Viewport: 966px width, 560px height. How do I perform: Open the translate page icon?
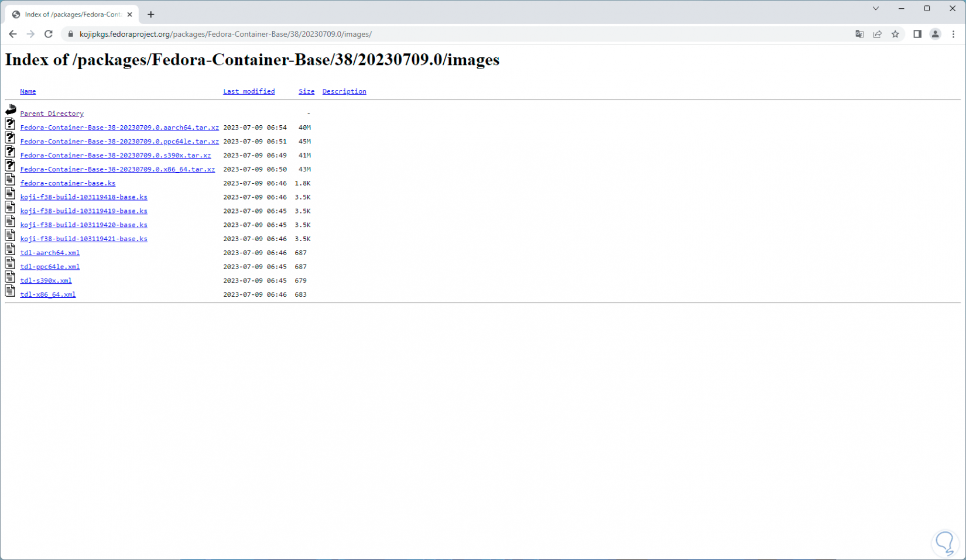pyautogui.click(x=859, y=34)
